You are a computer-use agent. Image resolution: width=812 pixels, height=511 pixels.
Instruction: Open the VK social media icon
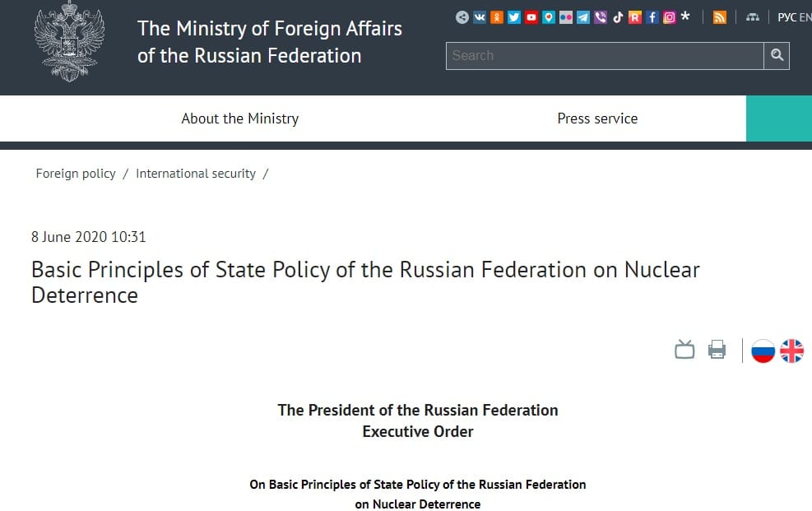point(480,17)
